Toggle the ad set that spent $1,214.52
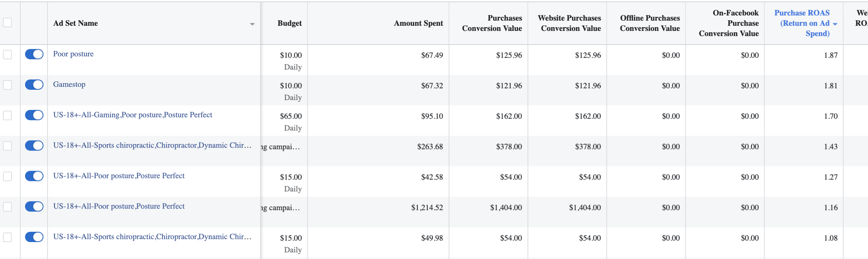This screenshot has width=868, height=259. [34, 206]
